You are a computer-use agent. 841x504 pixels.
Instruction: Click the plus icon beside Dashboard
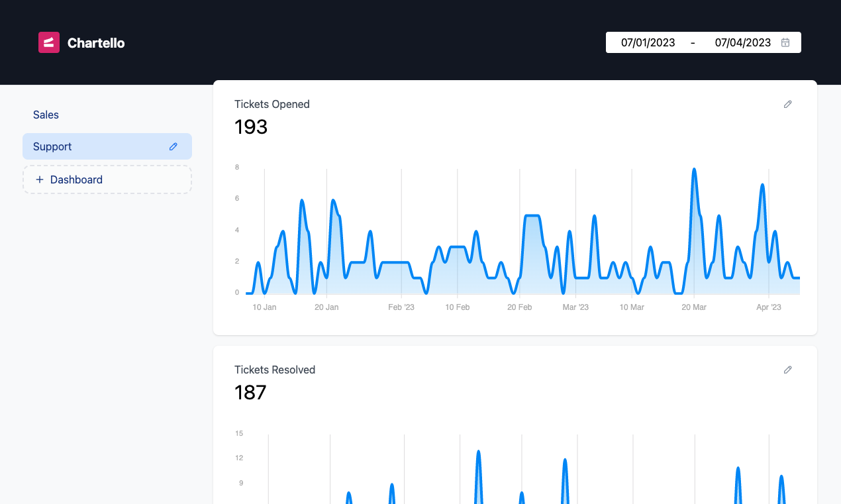40,179
